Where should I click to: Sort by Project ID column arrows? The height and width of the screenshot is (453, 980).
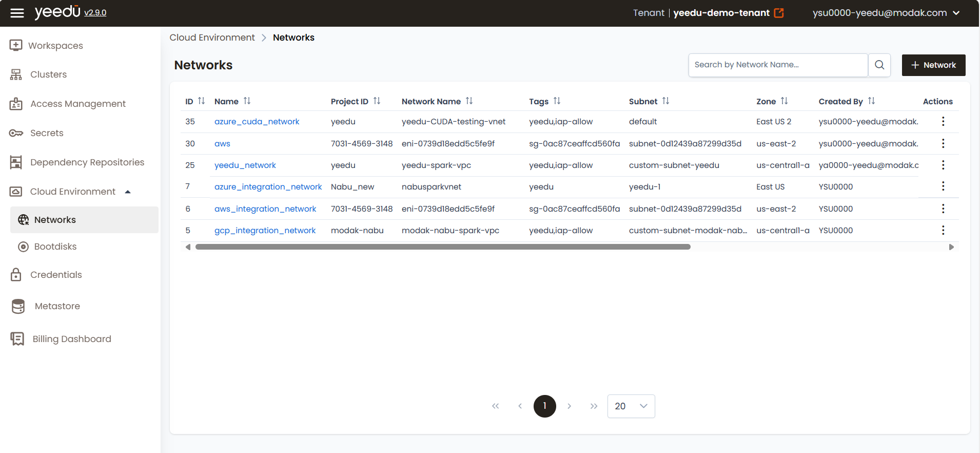[377, 101]
